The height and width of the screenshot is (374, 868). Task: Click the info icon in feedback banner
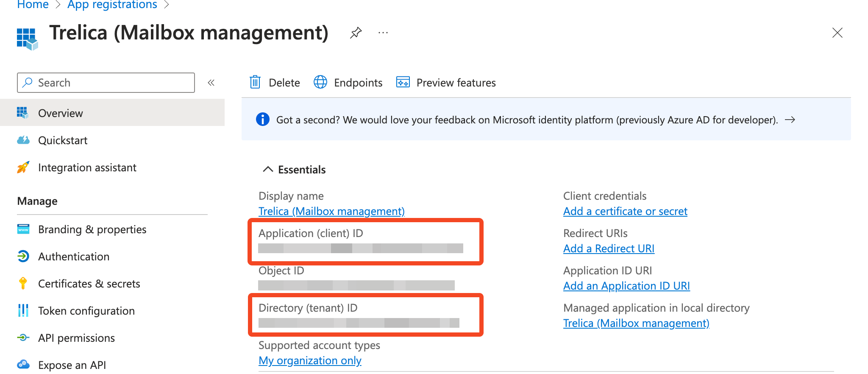pos(263,120)
